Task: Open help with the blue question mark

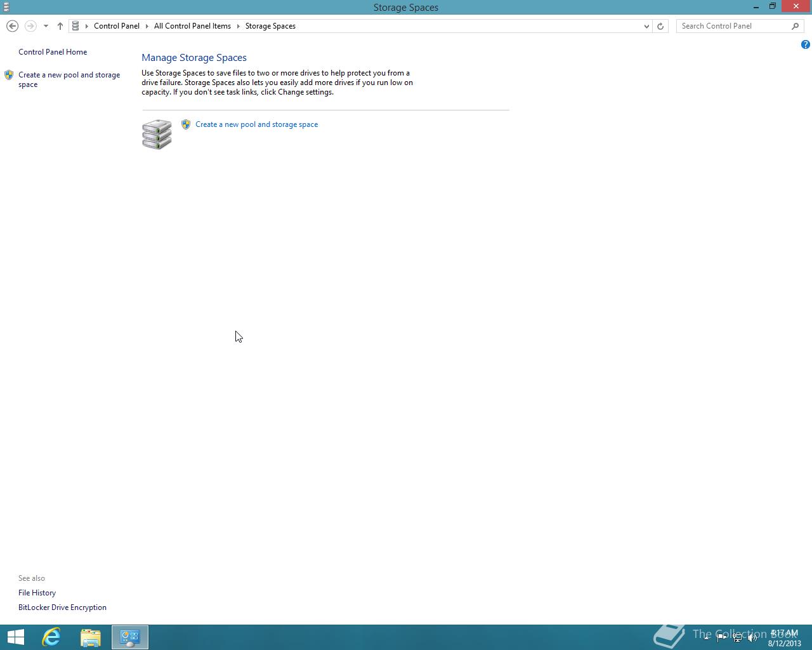Action: (x=805, y=44)
